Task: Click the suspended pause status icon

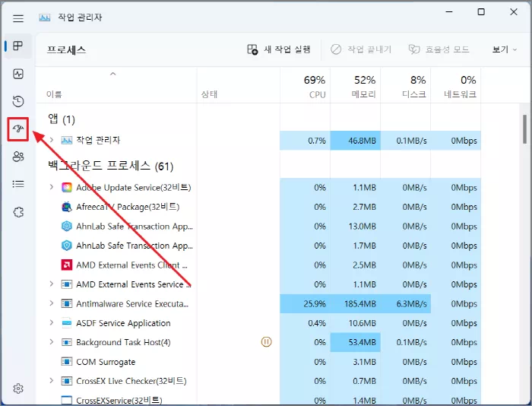Action: pyautogui.click(x=266, y=342)
